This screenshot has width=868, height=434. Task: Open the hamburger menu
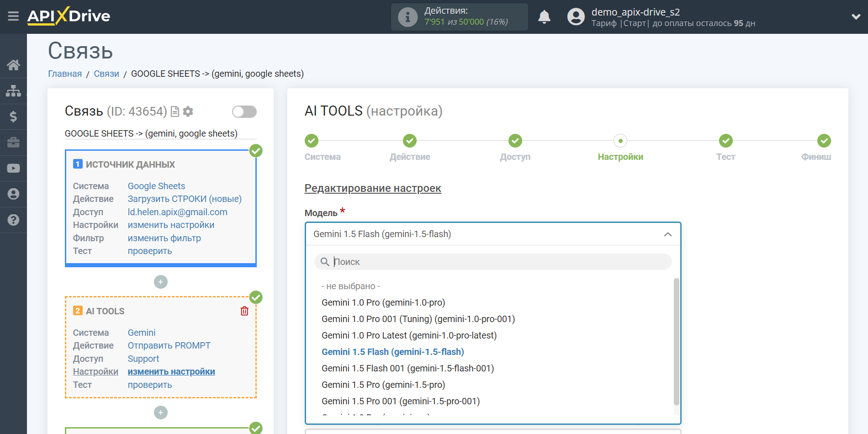coord(13,16)
